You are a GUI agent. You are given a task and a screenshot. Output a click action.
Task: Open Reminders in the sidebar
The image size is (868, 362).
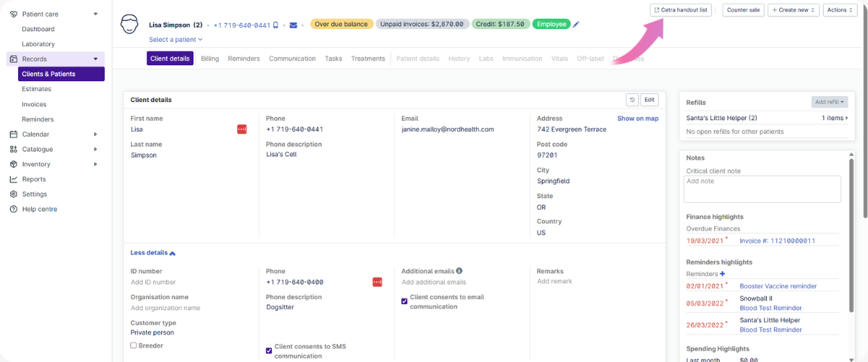coord(38,119)
